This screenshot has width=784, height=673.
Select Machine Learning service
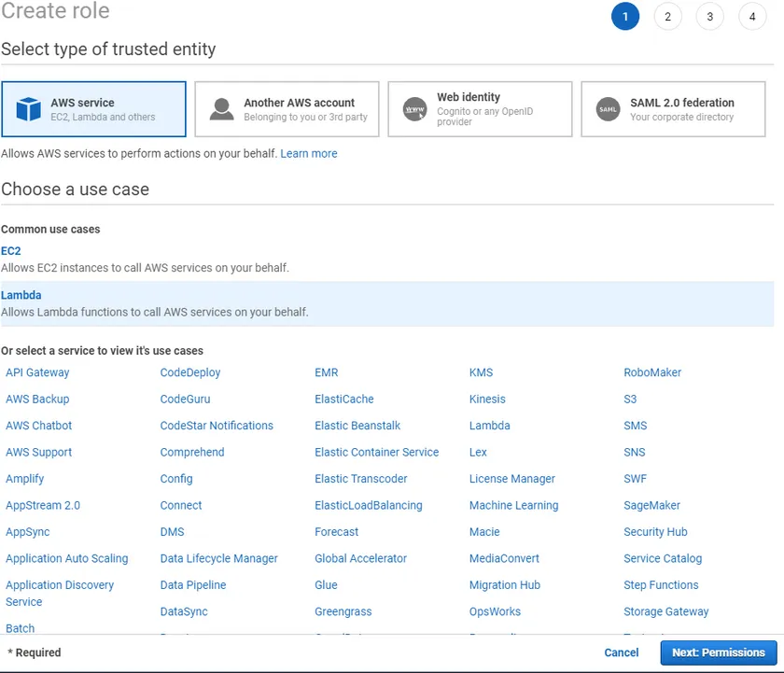pyautogui.click(x=513, y=506)
